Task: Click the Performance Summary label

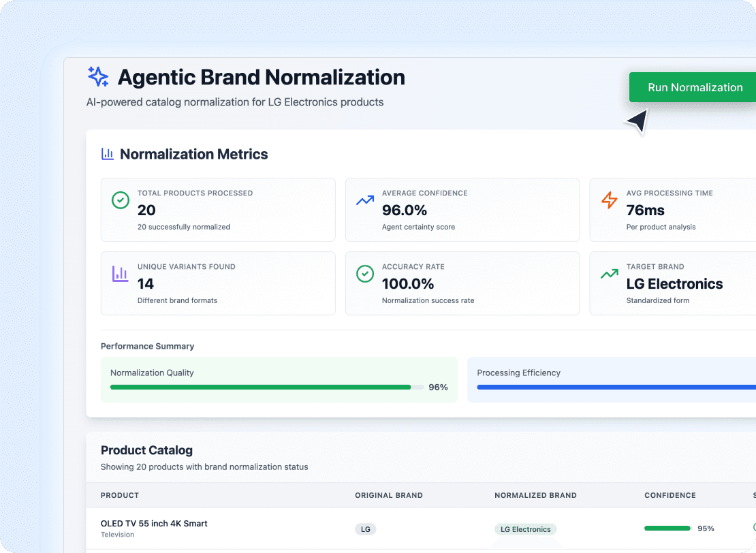Action: 147,346
